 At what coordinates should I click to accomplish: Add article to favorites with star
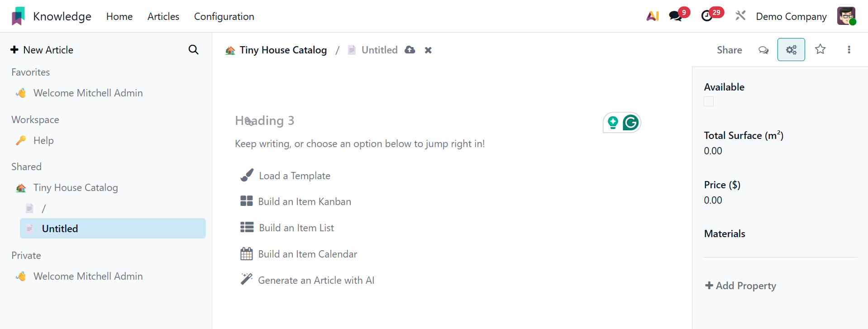click(x=820, y=49)
